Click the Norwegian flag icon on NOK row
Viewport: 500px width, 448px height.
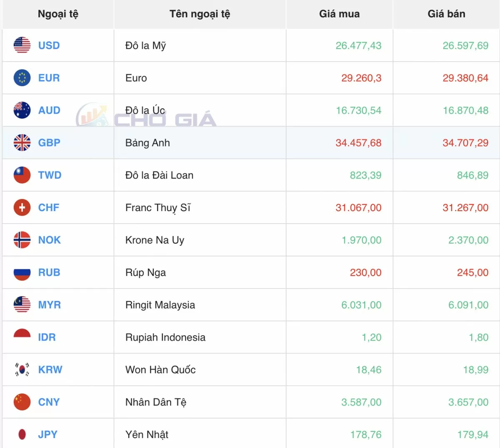pos(22,240)
